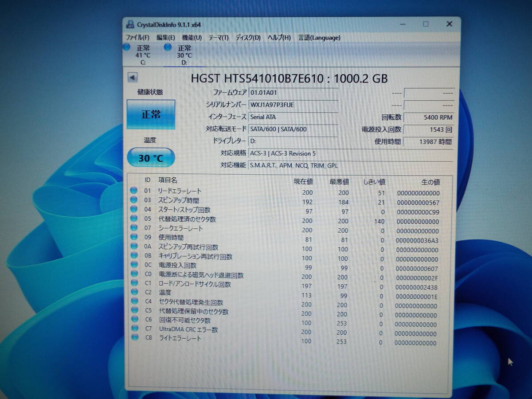This screenshot has height=399, width=532.
Task: Click status icon for リードエラーレート row
Action: pos(133,191)
